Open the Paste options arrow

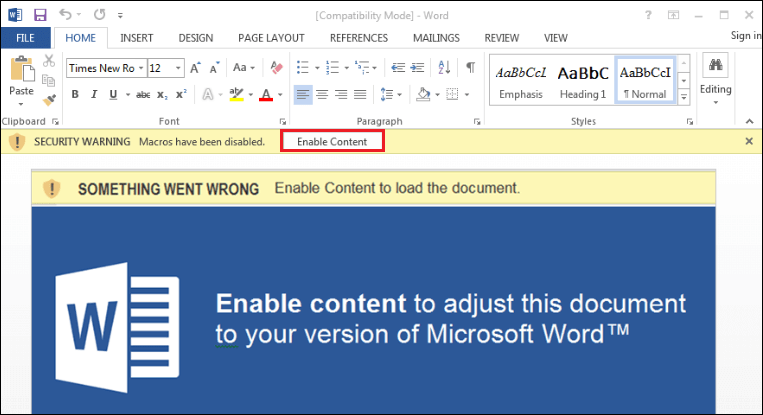pyautogui.click(x=21, y=104)
